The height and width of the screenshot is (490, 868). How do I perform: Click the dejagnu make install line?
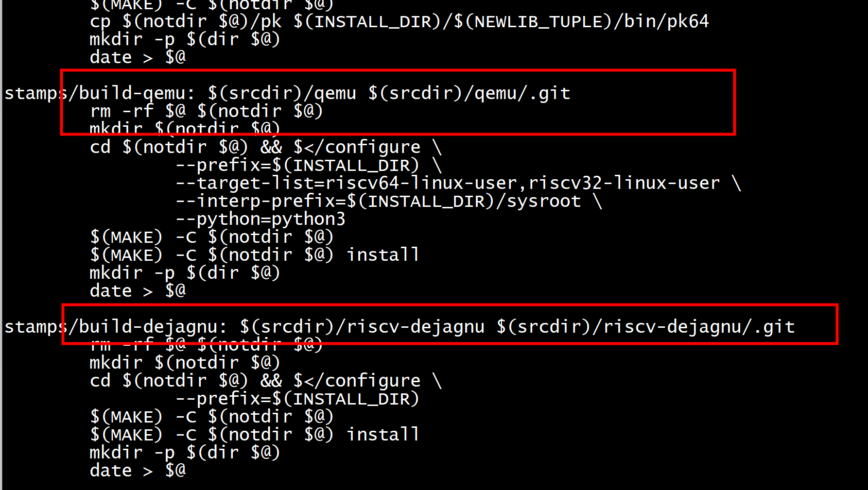[x=255, y=434]
